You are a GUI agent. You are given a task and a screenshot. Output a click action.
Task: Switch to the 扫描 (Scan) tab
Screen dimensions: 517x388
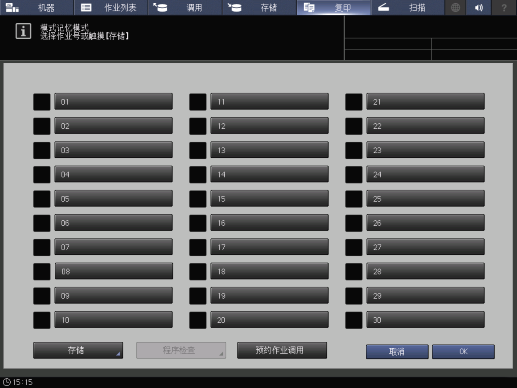(x=408, y=7)
